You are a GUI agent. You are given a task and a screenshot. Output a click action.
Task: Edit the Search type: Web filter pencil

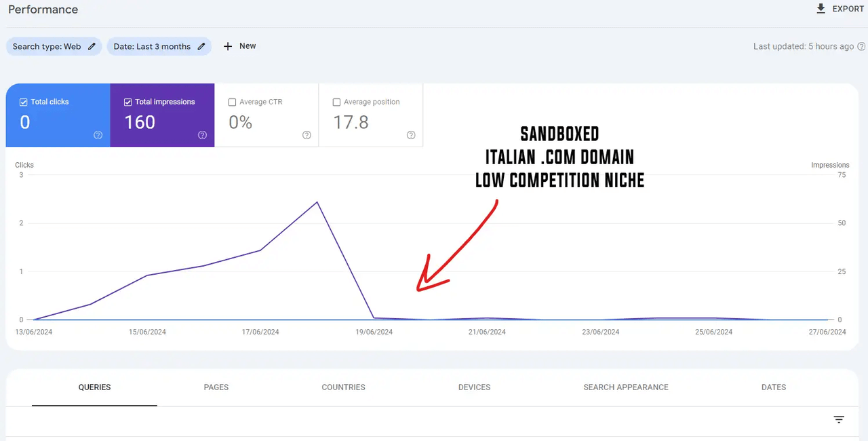coord(92,46)
